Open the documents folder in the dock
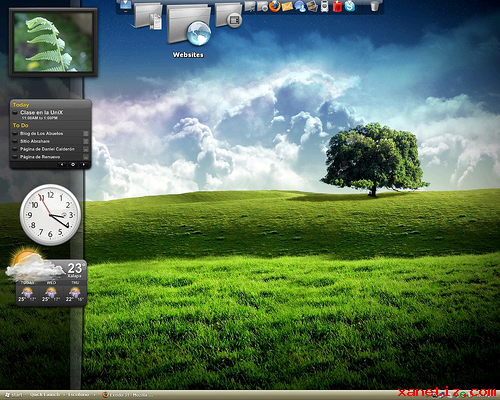 pyautogui.click(x=148, y=16)
